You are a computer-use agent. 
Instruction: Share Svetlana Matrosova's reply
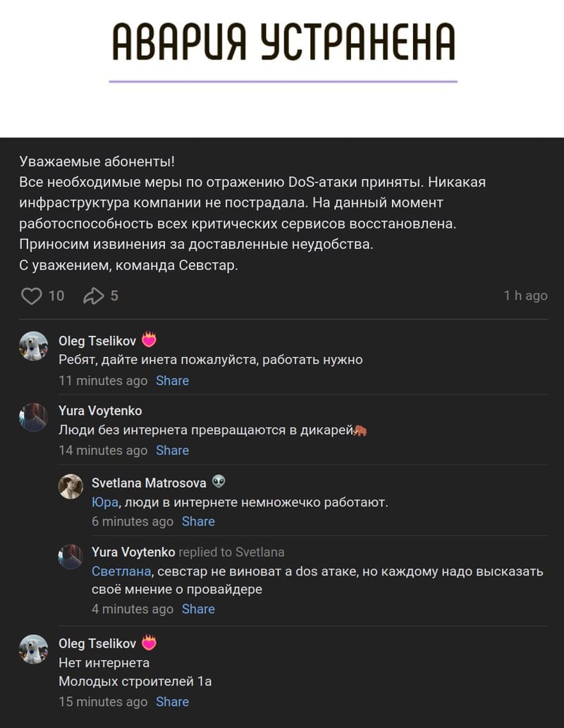(x=198, y=521)
